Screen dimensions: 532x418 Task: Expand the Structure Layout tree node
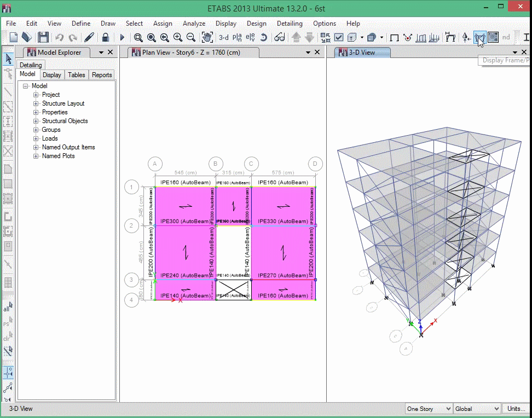point(36,103)
